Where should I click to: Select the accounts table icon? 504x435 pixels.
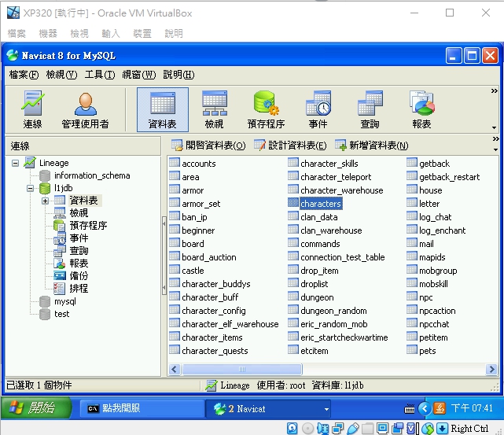click(175, 162)
